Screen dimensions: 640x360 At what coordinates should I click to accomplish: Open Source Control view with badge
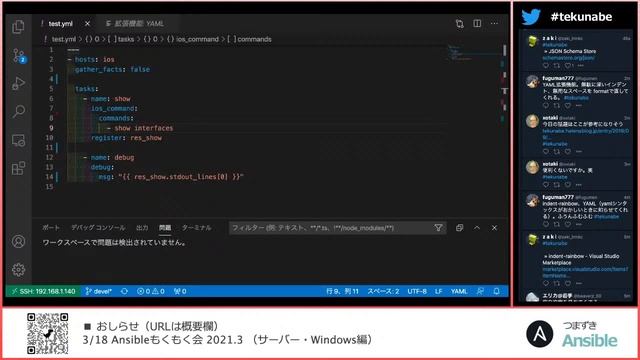point(18,56)
